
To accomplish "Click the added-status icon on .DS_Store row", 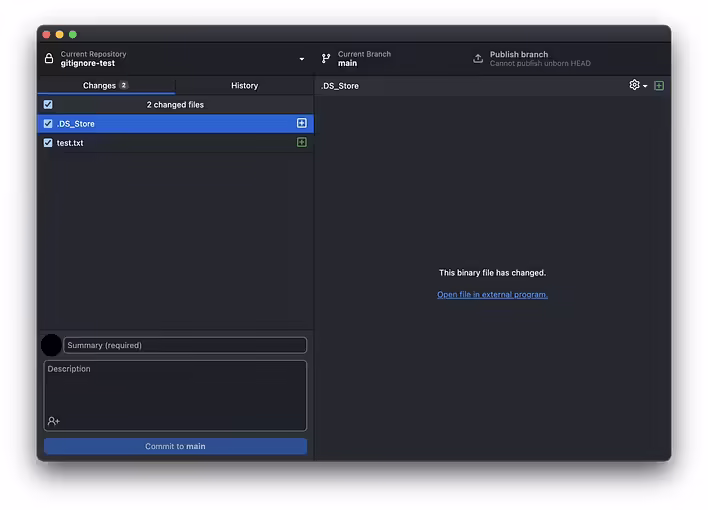I will [302, 123].
